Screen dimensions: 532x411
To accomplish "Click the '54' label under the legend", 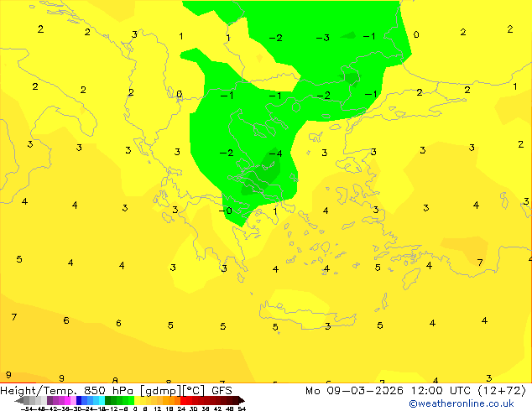I will [x=242, y=408].
